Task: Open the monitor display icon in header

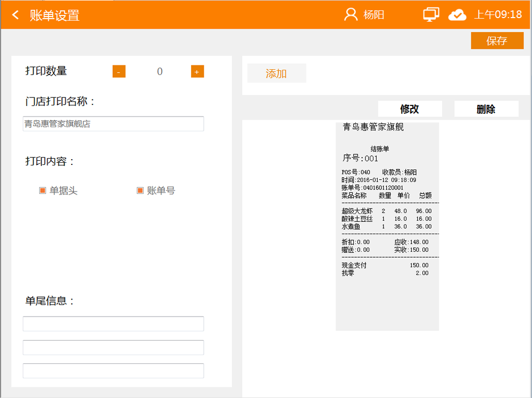Action: pyautogui.click(x=431, y=14)
